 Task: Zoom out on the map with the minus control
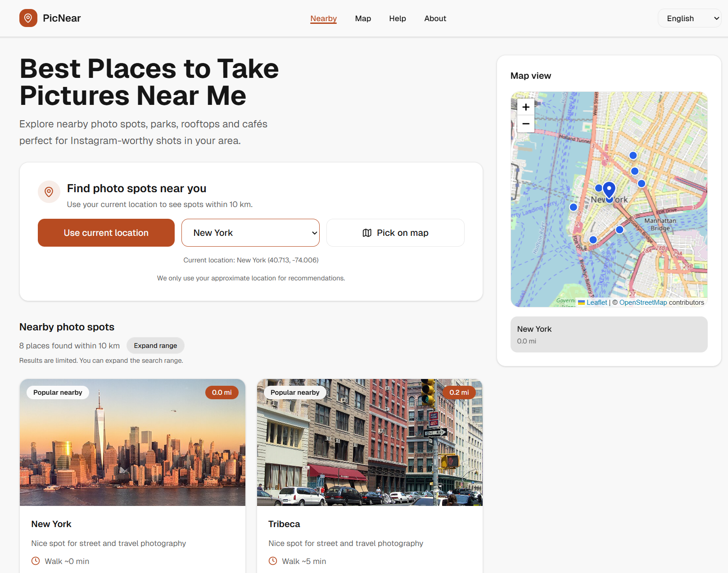coord(525,124)
